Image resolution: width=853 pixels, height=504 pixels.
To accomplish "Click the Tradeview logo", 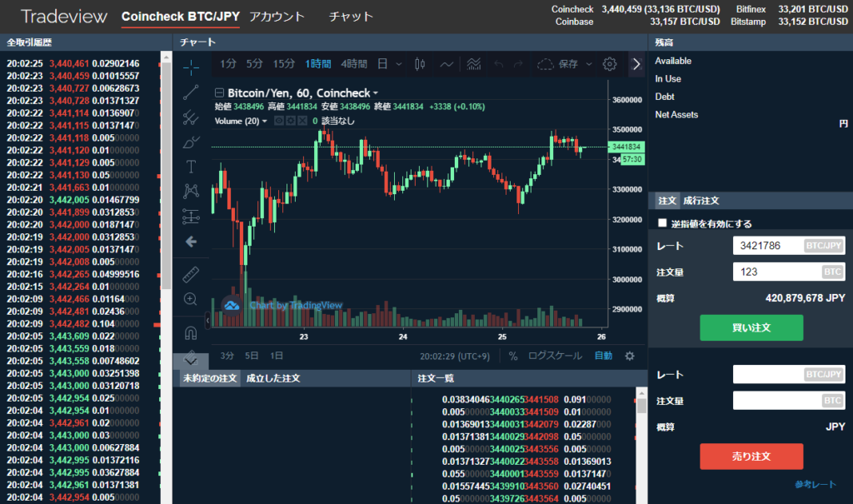I will pos(64,17).
